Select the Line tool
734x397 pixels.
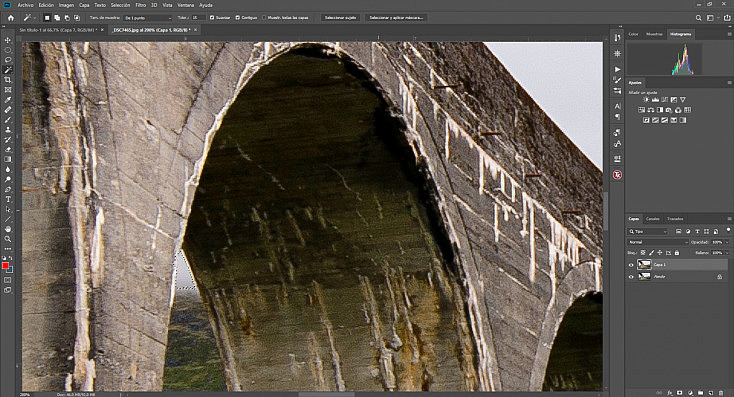[x=8, y=219]
